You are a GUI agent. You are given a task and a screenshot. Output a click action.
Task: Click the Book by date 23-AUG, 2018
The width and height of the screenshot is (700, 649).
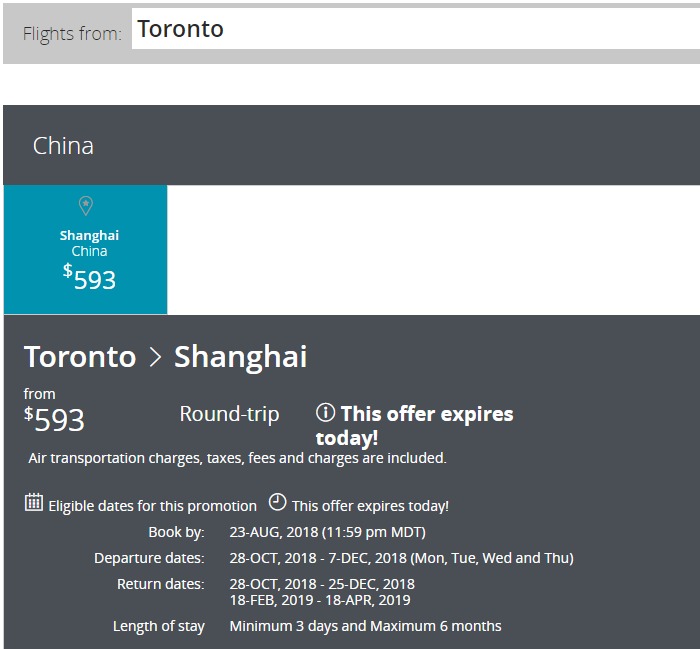(x=328, y=532)
